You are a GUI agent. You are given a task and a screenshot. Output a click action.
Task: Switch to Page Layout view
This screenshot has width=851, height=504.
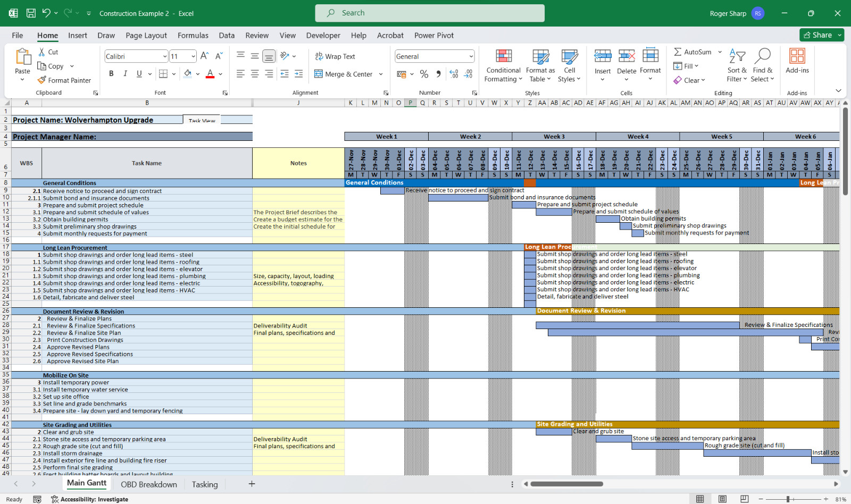pyautogui.click(x=722, y=499)
